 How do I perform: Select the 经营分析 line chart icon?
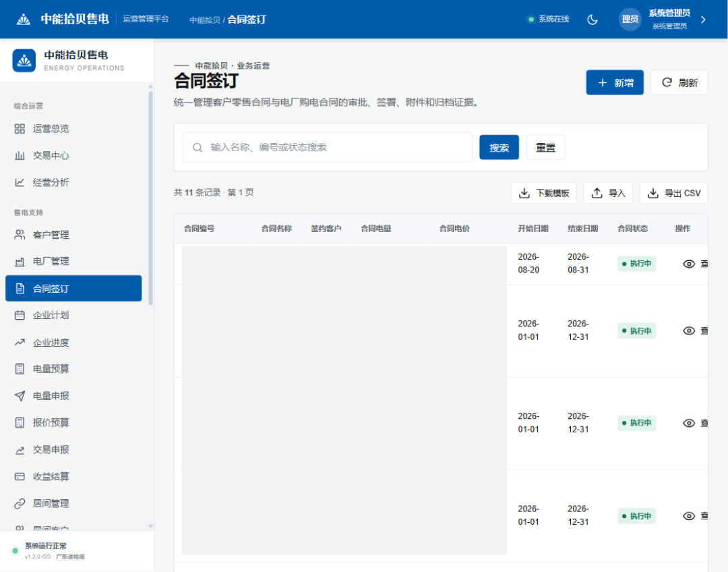(x=20, y=183)
